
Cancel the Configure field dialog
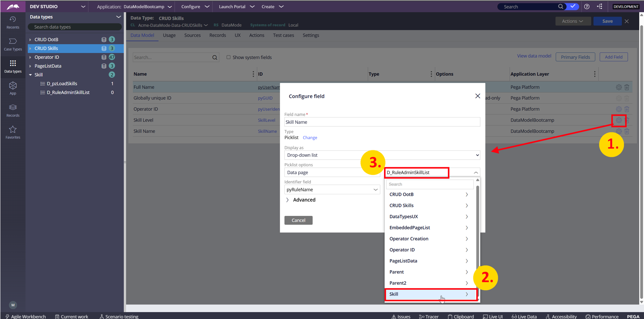(298, 220)
